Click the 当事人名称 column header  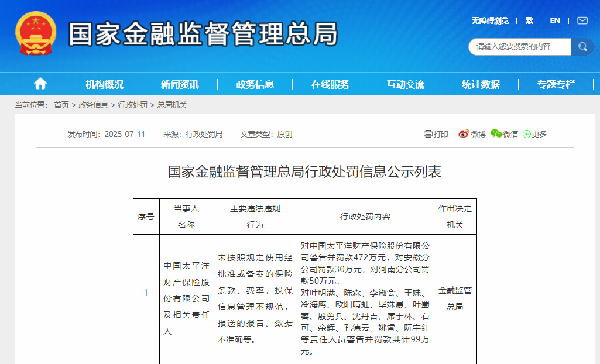click(186, 217)
